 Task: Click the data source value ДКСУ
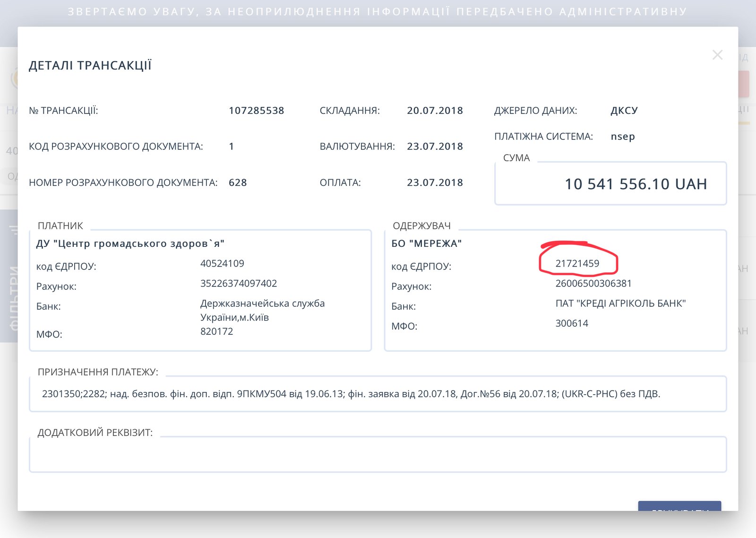[x=624, y=111]
